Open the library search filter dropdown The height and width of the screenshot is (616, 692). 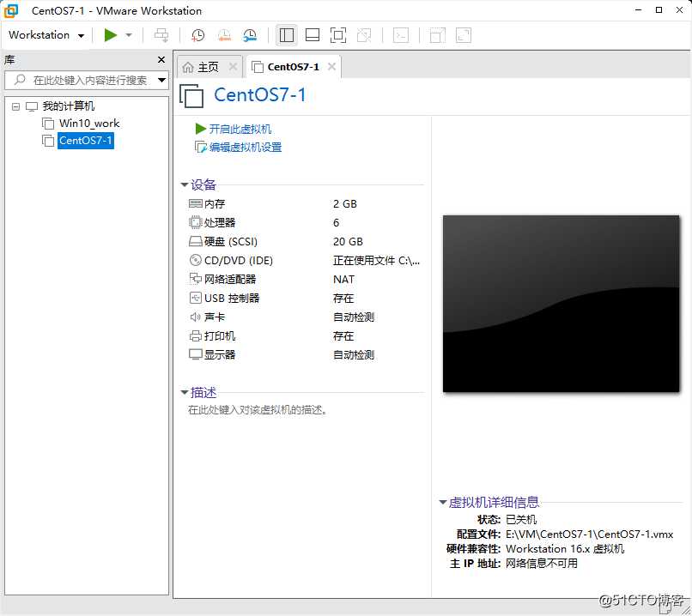(162, 81)
